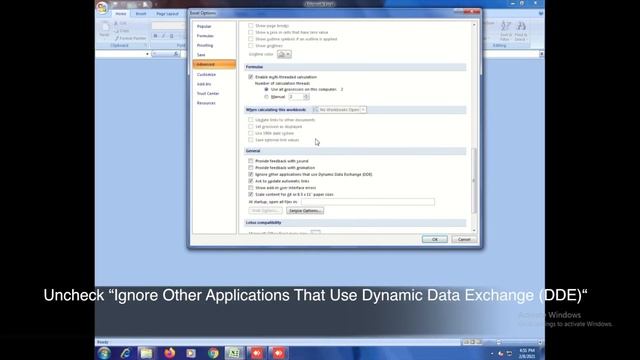Click the Excel Options vertical scrollbar thumb
Viewport: 640px width, 360px height.
474,180
